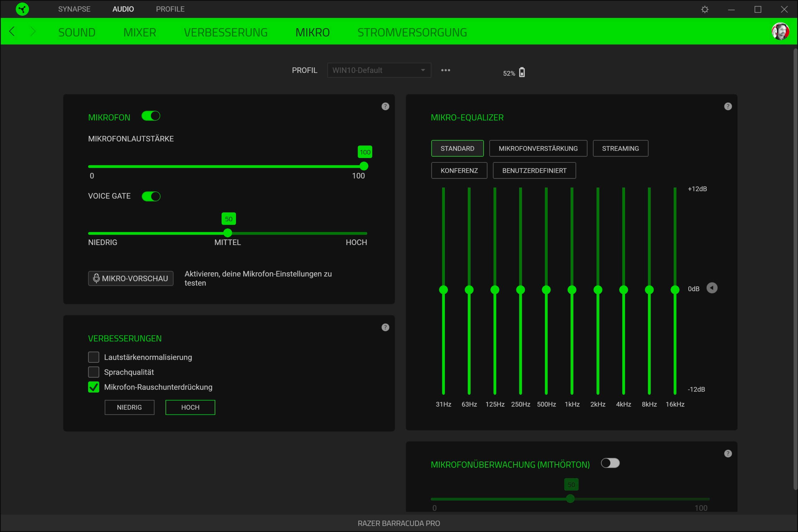Viewport: 798px width, 532px height.
Task: Open profile options three-dot menu
Action: coord(445,70)
